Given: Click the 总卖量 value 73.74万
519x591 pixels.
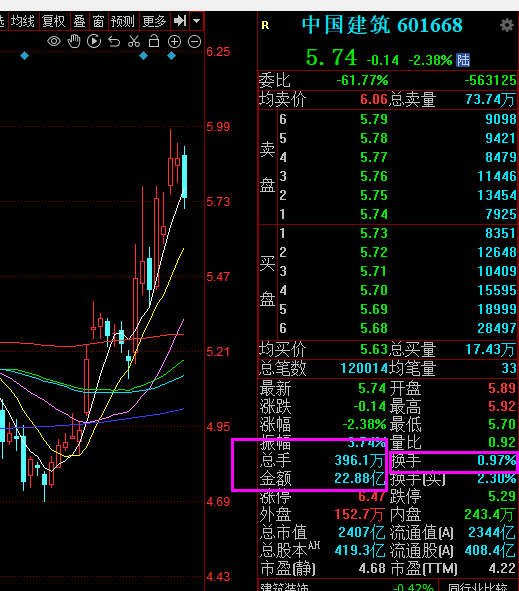Looking at the screenshot, I should point(490,100).
